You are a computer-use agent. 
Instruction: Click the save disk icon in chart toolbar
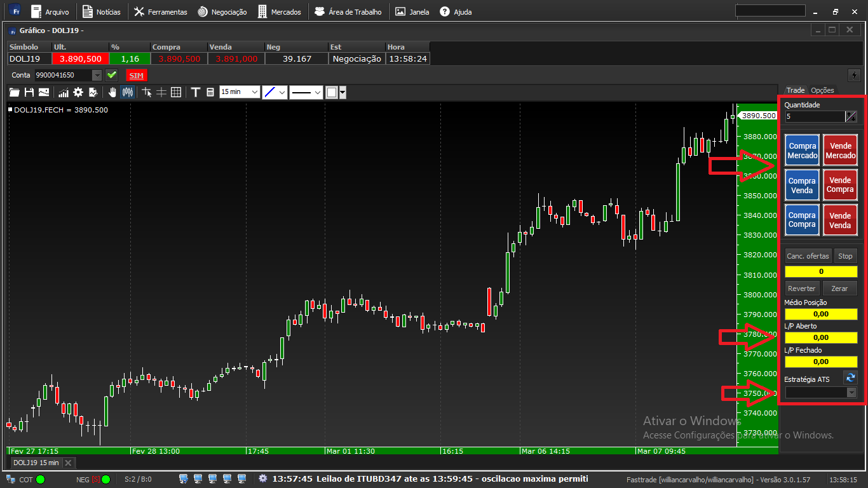point(29,92)
